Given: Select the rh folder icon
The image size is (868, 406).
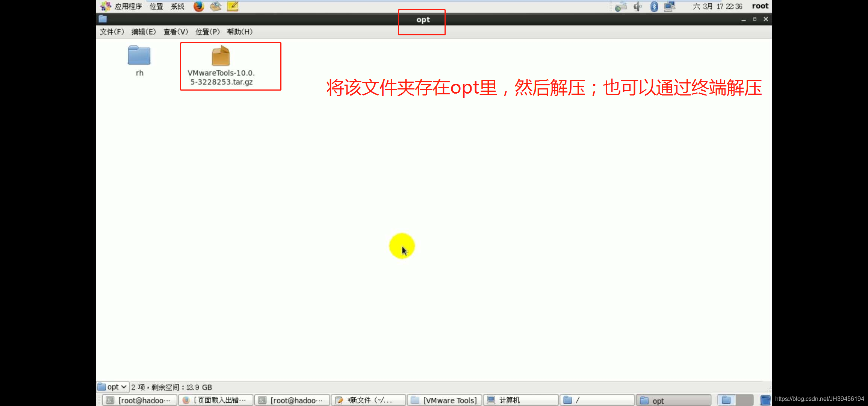Looking at the screenshot, I should (139, 55).
